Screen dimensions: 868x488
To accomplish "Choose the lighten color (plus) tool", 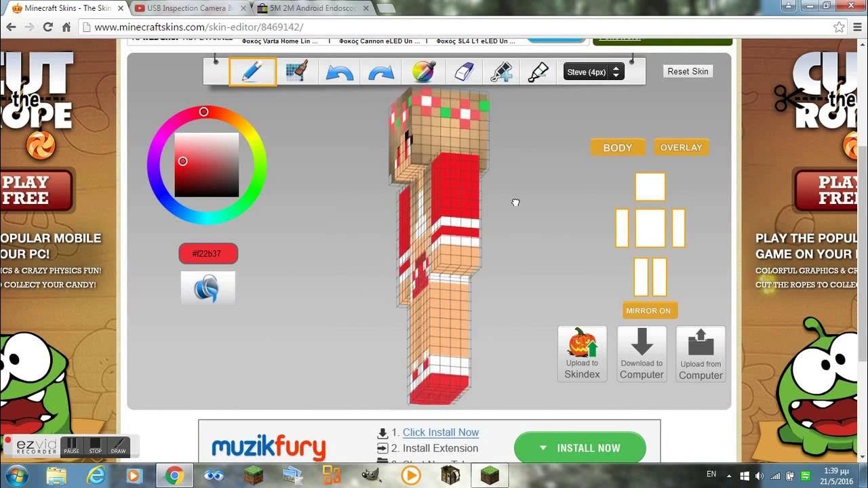I will [500, 72].
